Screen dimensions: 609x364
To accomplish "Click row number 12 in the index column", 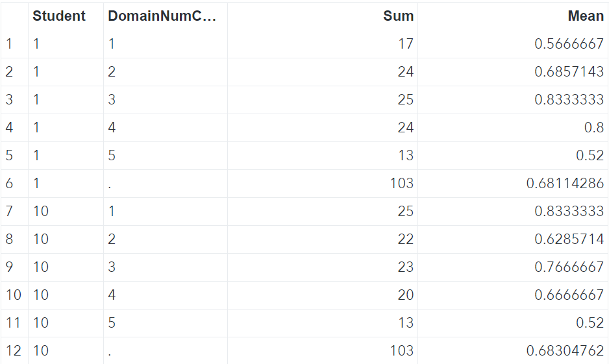I will (13, 351).
